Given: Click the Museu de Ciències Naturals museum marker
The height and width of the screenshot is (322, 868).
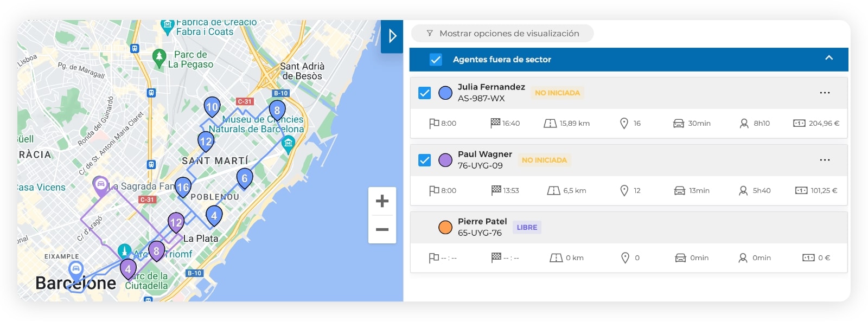Looking at the screenshot, I should (x=288, y=144).
